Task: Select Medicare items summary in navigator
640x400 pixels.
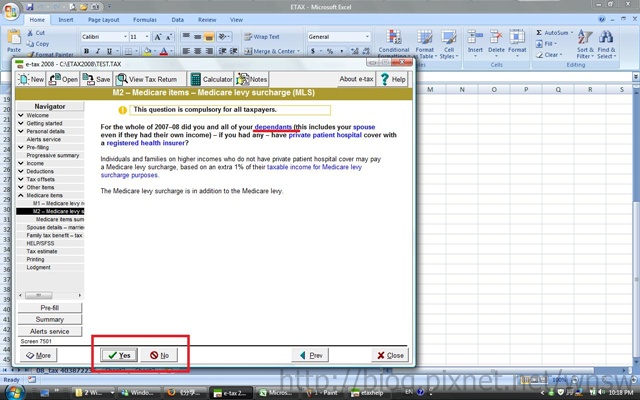Action: pos(60,219)
